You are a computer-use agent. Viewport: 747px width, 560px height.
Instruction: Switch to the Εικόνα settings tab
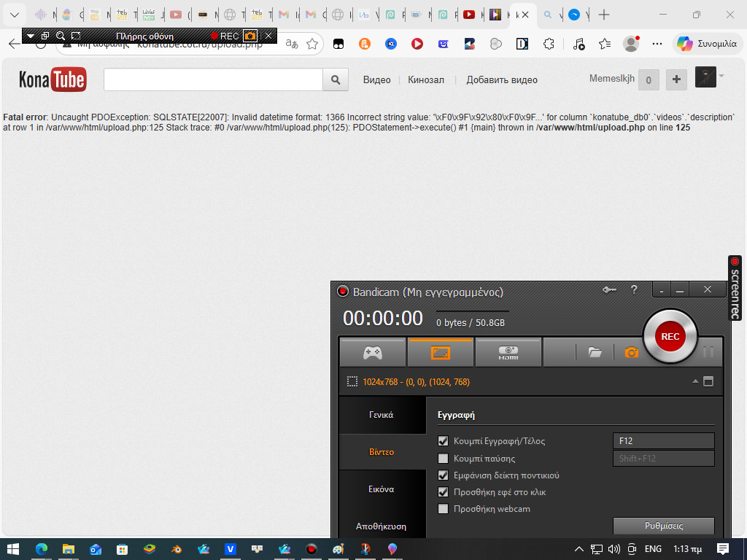coord(382,489)
